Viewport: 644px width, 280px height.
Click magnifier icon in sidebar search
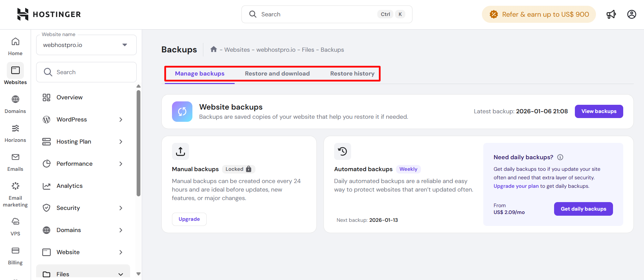pos(48,72)
